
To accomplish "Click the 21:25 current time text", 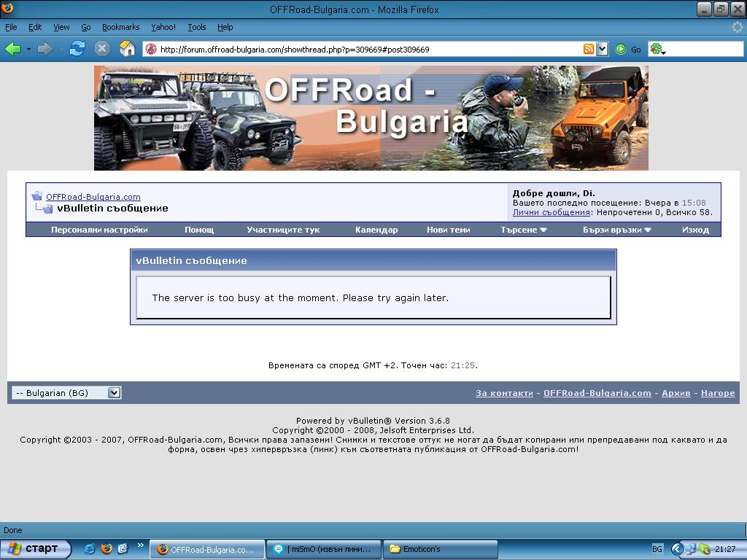I will (x=462, y=365).
